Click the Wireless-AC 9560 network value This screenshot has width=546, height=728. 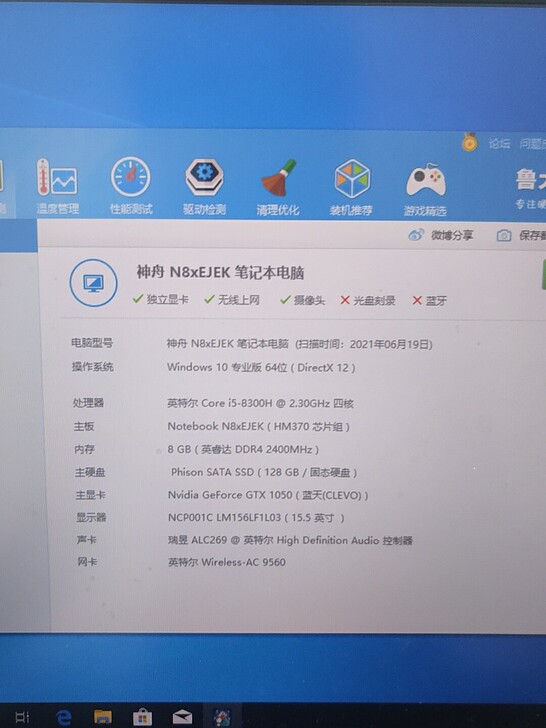click(227, 562)
